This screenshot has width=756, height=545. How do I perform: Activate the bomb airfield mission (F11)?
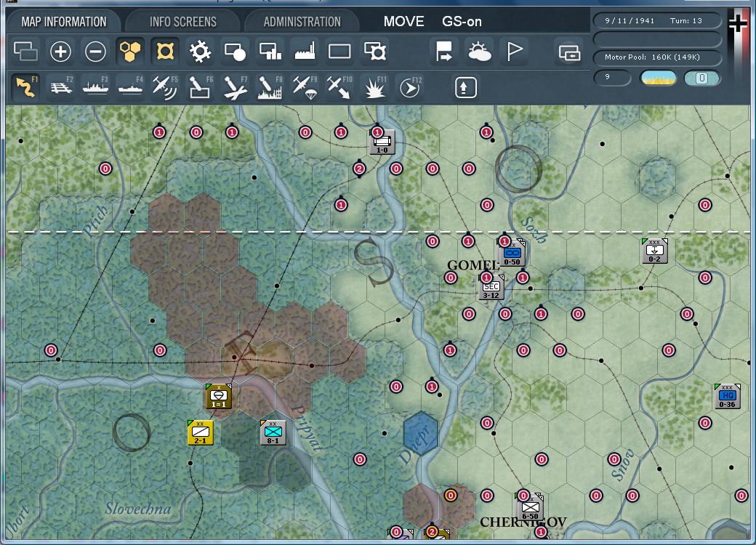pos(374,86)
